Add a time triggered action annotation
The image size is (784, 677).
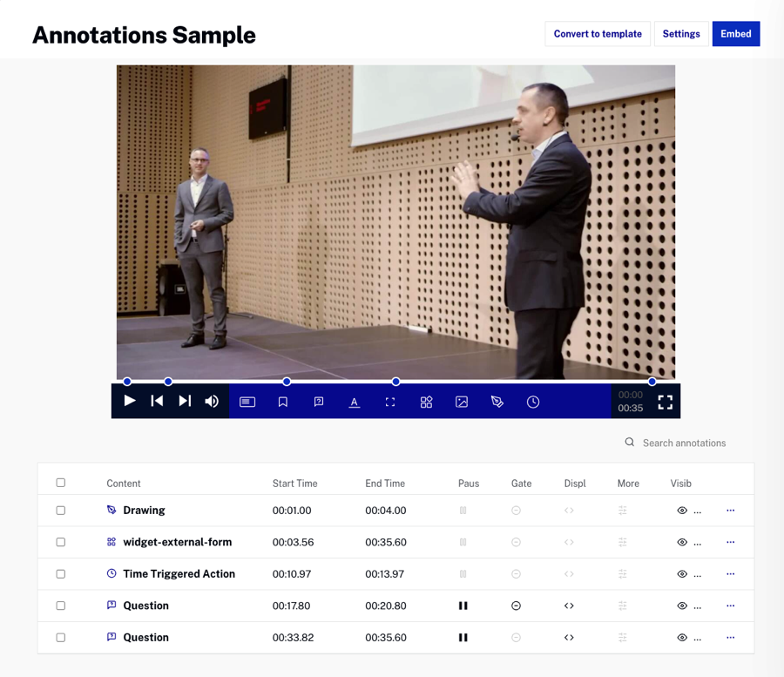(x=533, y=402)
